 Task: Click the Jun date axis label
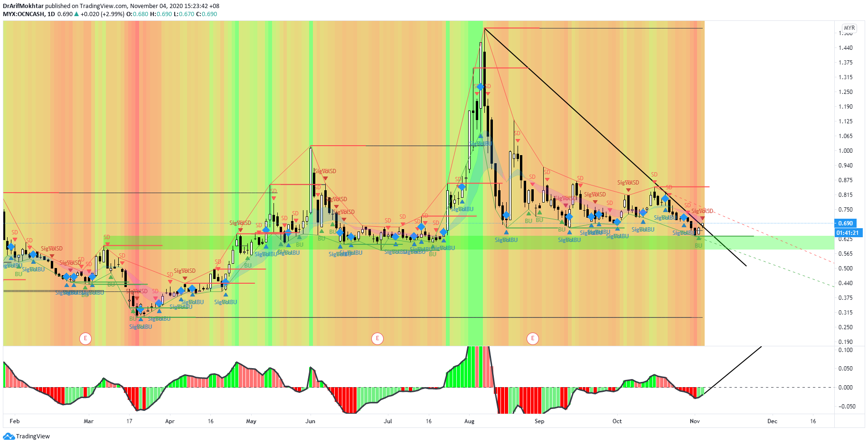[x=311, y=421]
